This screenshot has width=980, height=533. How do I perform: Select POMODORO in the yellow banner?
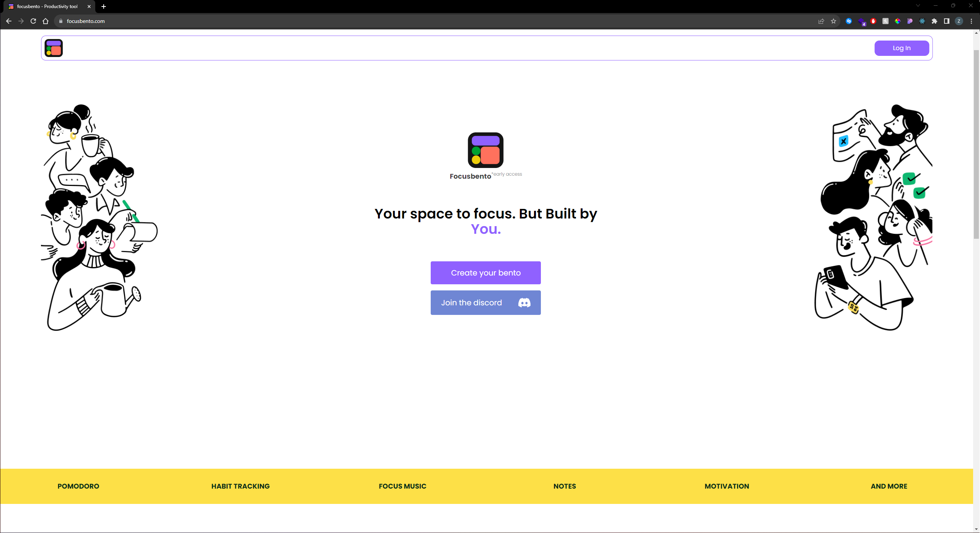click(78, 486)
